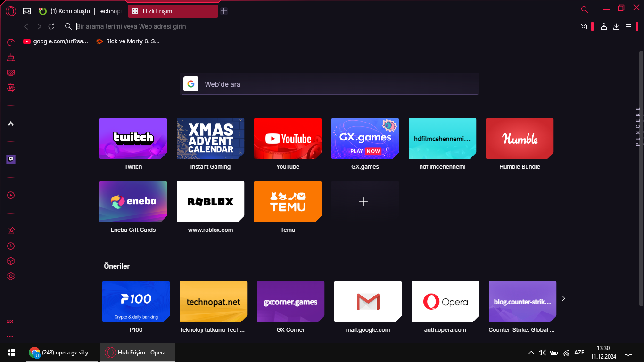Take a snapshot with the camera icon

(583, 27)
